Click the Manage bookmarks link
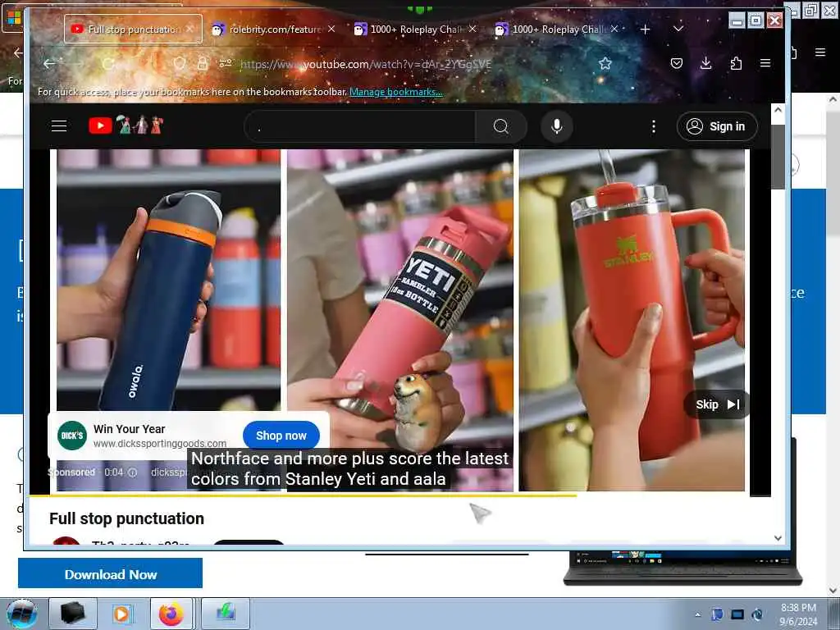Viewport: 840px width, 630px height. (396, 92)
